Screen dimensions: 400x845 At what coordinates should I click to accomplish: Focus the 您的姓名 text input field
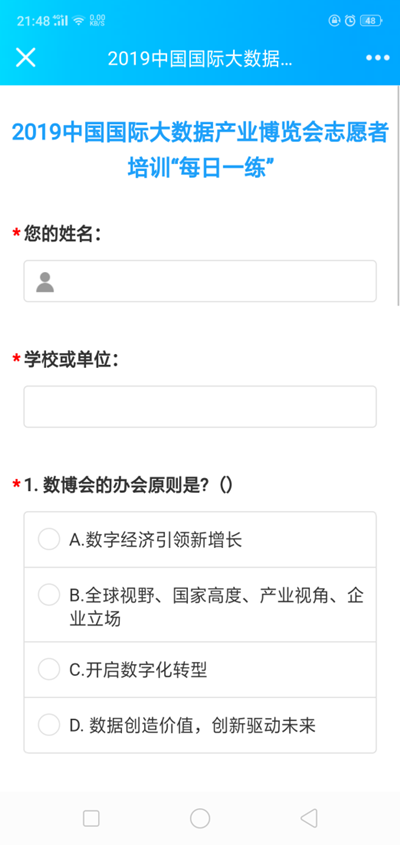[200, 281]
